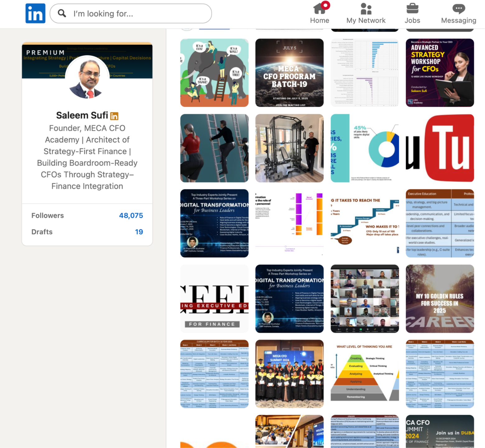Open the "Curriculum for Batch 18 Year 2025" table image
Screen dimensions: 485x448
point(215,374)
